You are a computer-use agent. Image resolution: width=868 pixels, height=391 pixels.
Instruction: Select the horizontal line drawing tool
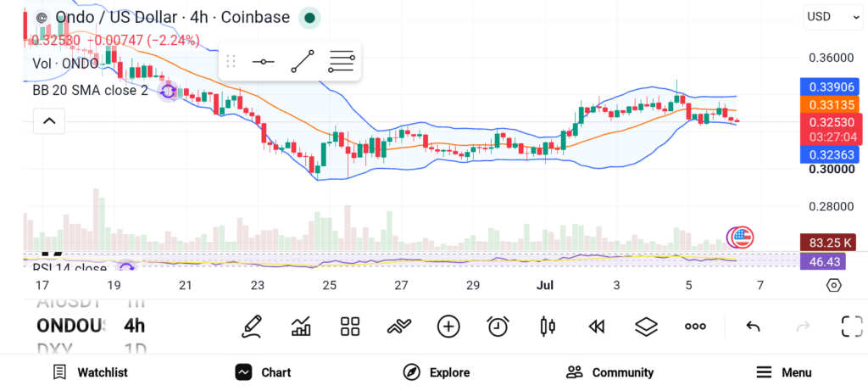pyautogui.click(x=263, y=61)
